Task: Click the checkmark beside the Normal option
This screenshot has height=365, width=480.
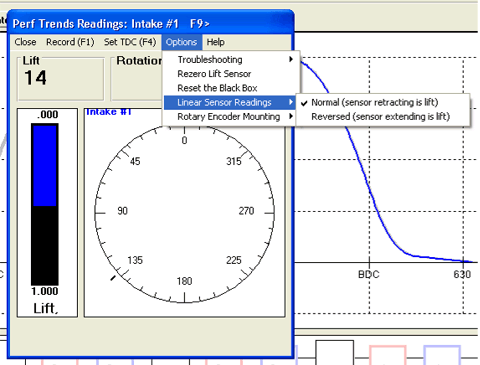Action: (x=304, y=103)
